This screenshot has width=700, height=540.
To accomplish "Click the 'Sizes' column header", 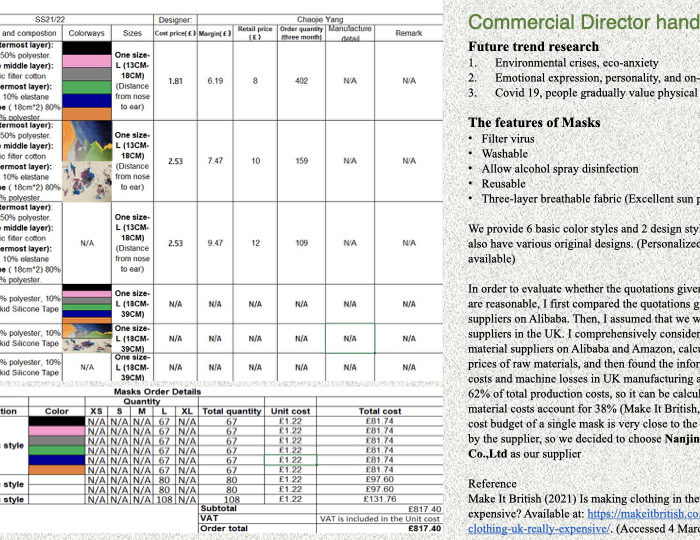I will [132, 33].
